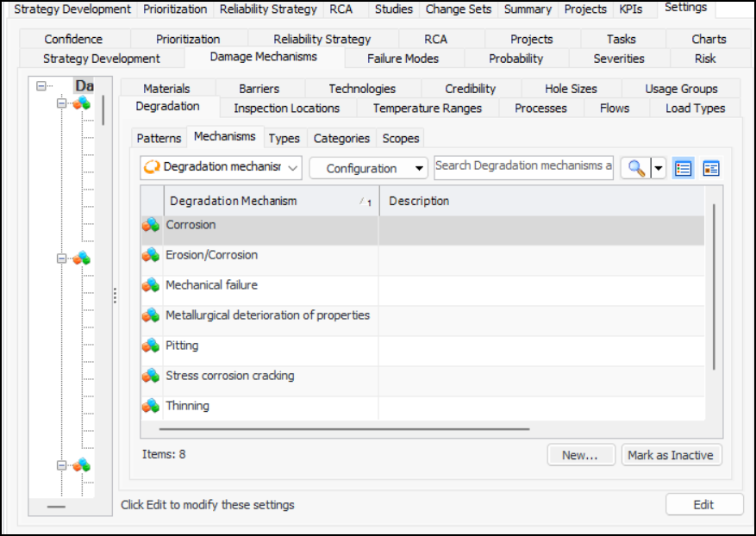Select the Erosion/Corrosion row text
Image resolution: width=756 pixels, height=536 pixels.
click(x=212, y=255)
